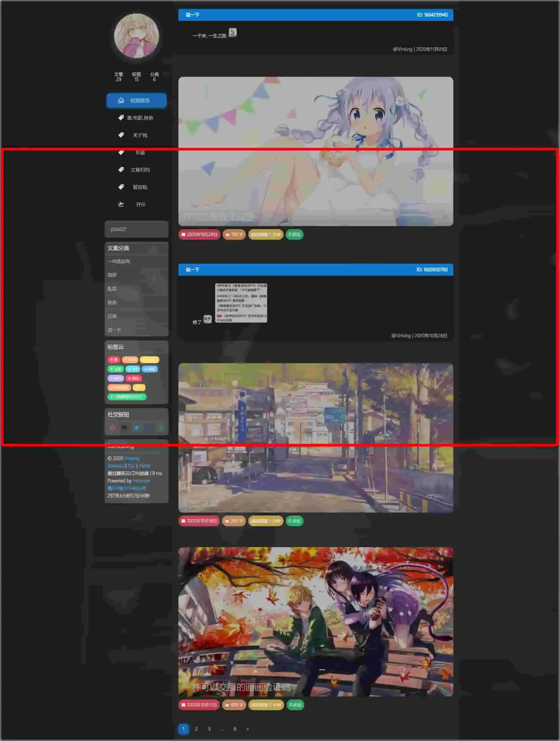Select the 日常 article category

point(112,316)
